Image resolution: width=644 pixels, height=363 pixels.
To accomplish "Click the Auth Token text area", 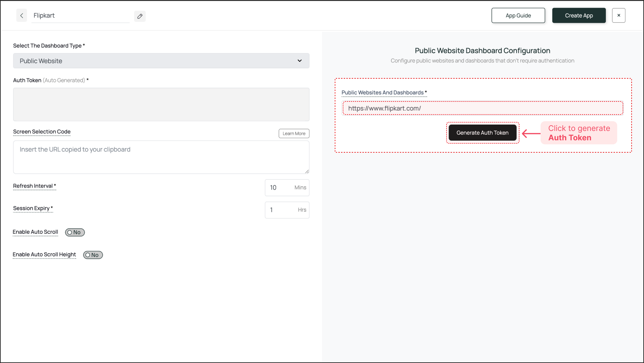I will 161,104.
